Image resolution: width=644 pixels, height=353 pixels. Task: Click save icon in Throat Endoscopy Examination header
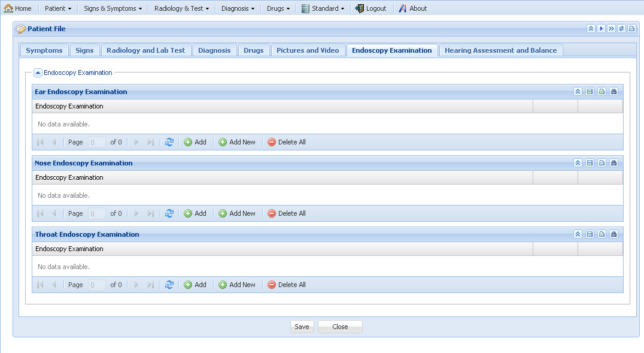590,234
